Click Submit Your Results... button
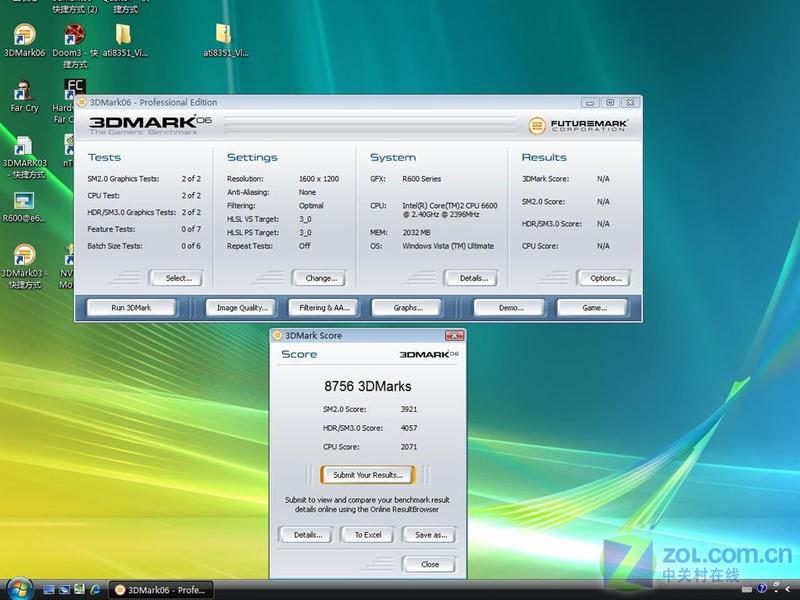 [367, 475]
